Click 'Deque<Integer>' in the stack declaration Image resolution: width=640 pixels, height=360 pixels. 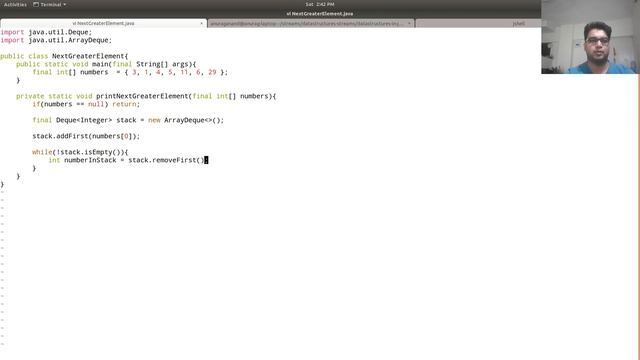pos(84,120)
